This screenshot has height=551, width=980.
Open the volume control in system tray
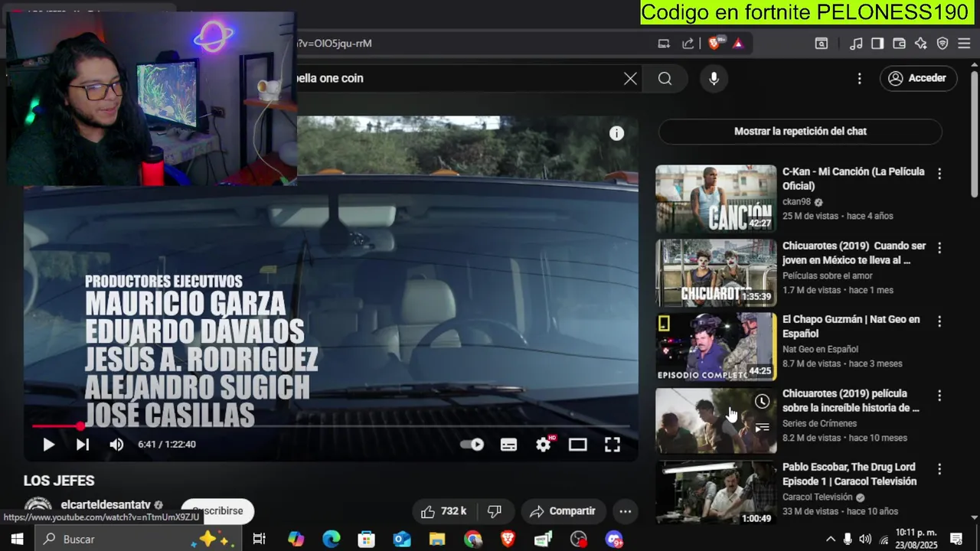pyautogui.click(x=865, y=540)
